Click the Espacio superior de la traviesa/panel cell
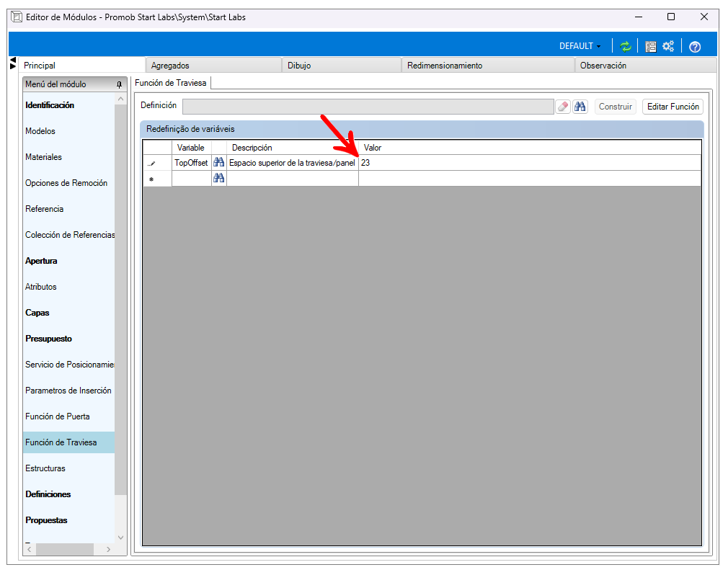 click(x=292, y=163)
